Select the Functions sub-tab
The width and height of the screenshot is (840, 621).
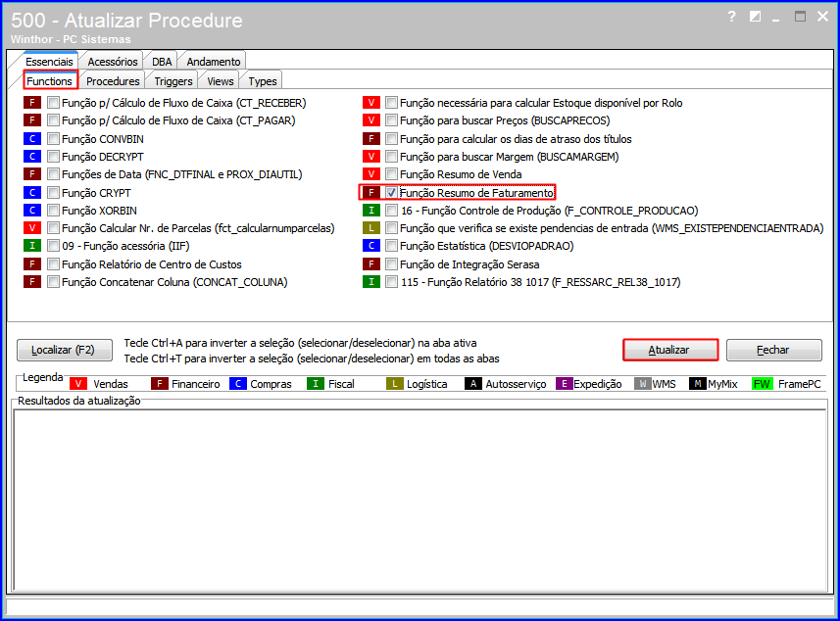pos(50,81)
